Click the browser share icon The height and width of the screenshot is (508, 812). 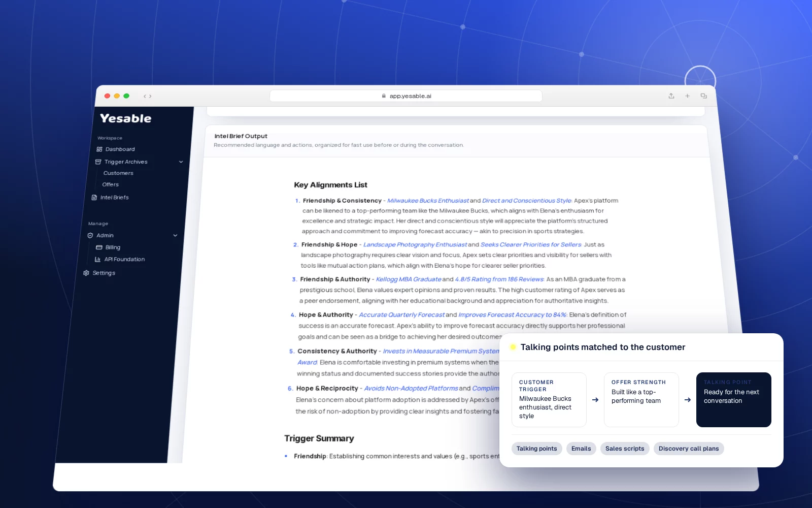click(x=671, y=96)
